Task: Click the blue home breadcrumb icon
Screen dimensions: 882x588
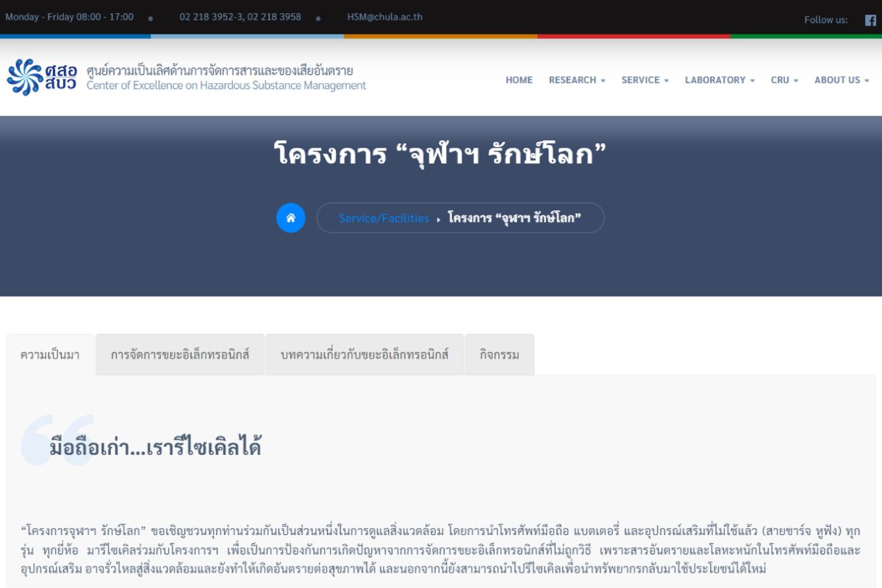Action: coord(290,218)
